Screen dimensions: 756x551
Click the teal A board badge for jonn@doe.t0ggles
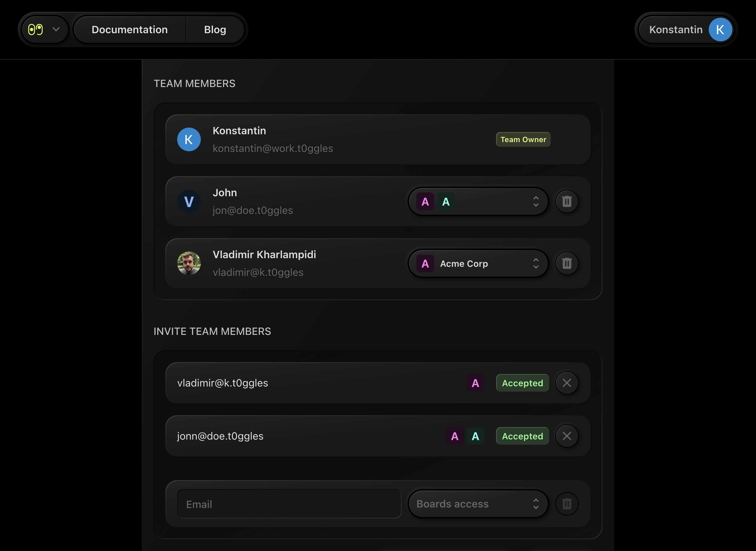tap(475, 436)
